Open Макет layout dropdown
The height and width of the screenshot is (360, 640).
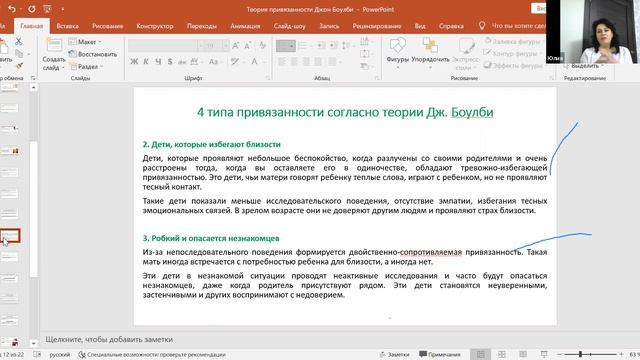(x=85, y=42)
